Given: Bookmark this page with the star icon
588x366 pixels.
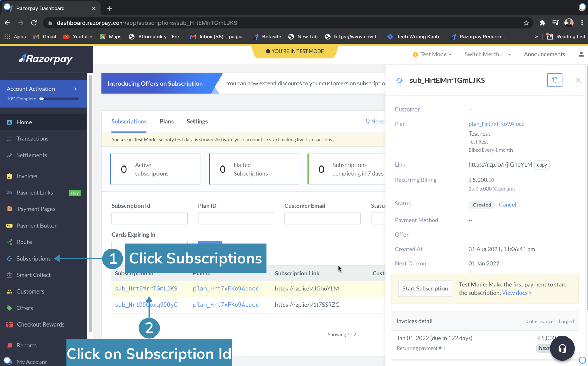Looking at the screenshot, I should 526,23.
